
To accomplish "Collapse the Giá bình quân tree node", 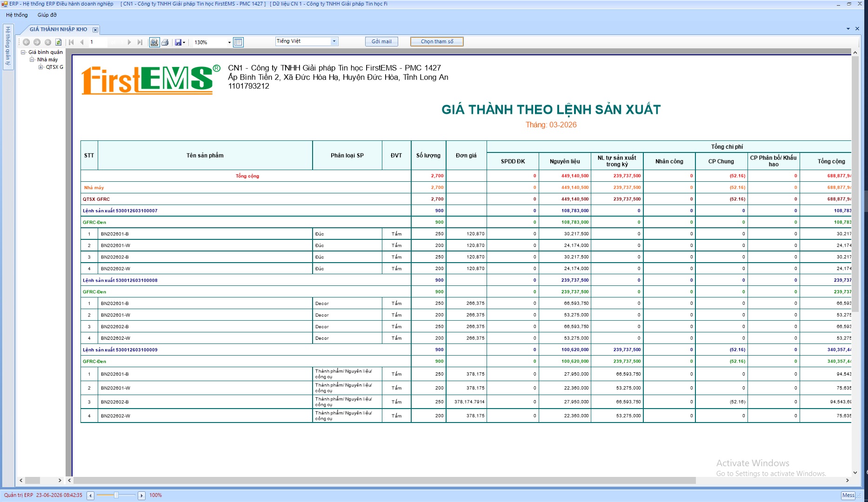I will tap(23, 52).
